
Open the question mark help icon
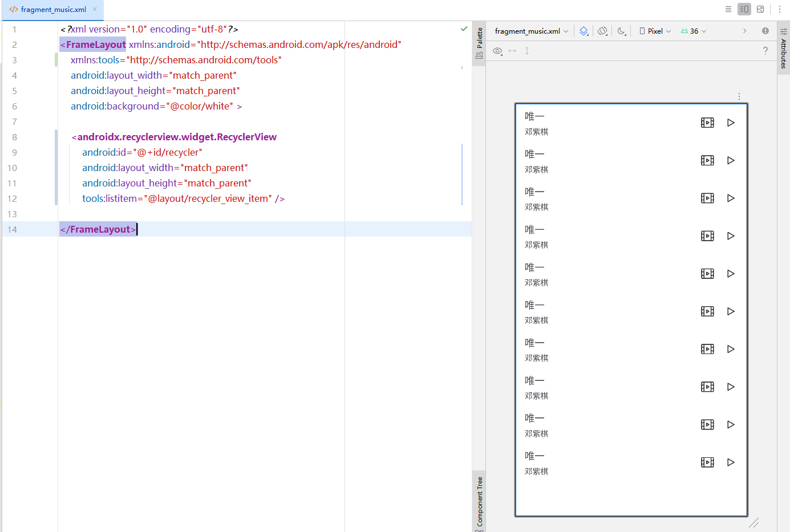[x=765, y=51]
